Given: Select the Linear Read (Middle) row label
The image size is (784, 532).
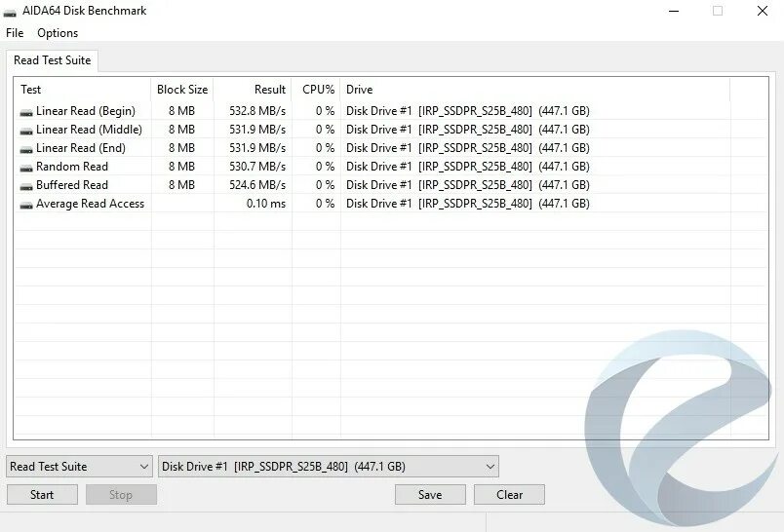Looking at the screenshot, I should point(89,130).
